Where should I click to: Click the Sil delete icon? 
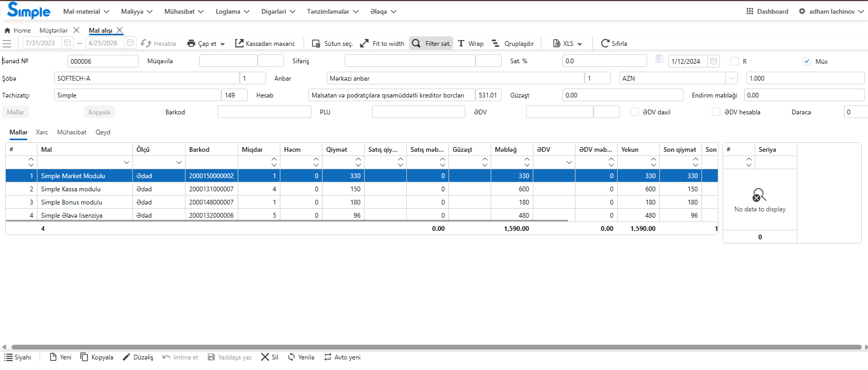[265, 357]
